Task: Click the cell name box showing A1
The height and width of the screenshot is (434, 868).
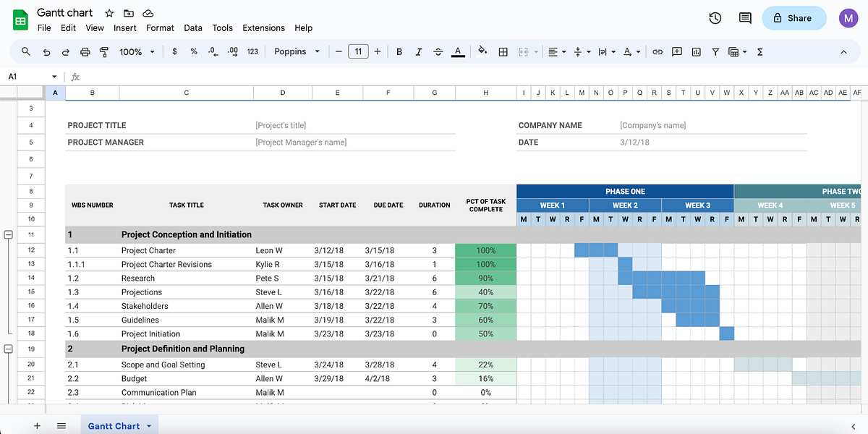Action: (x=29, y=76)
